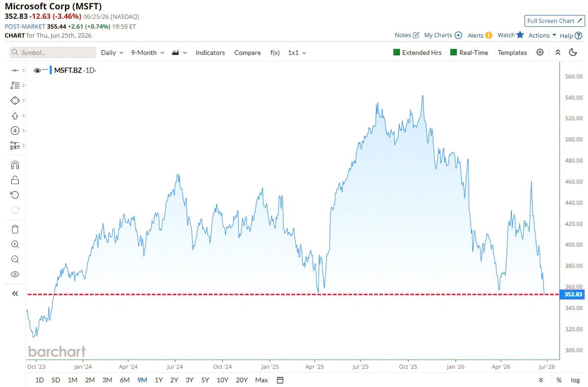
Task: Open the Notes link
Action: point(407,35)
